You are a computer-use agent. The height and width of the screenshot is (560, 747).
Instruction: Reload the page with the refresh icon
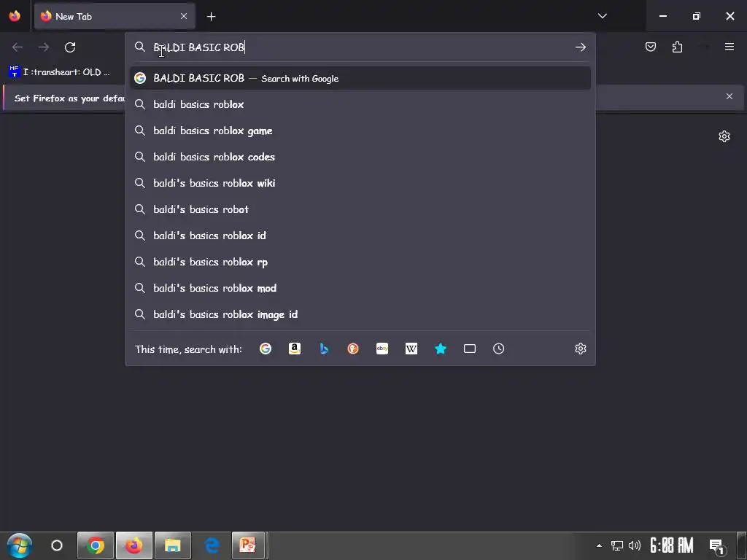click(70, 47)
